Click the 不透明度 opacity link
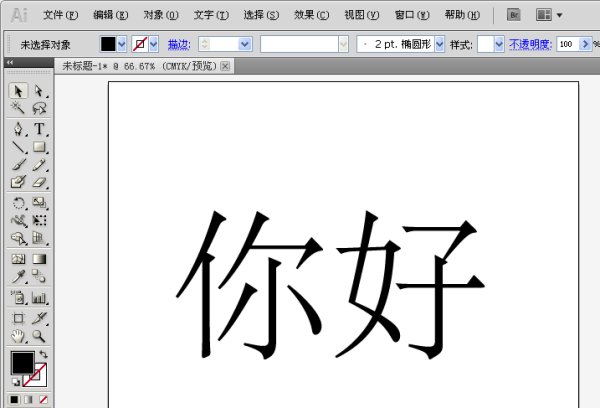The width and height of the screenshot is (600, 408). [x=530, y=45]
